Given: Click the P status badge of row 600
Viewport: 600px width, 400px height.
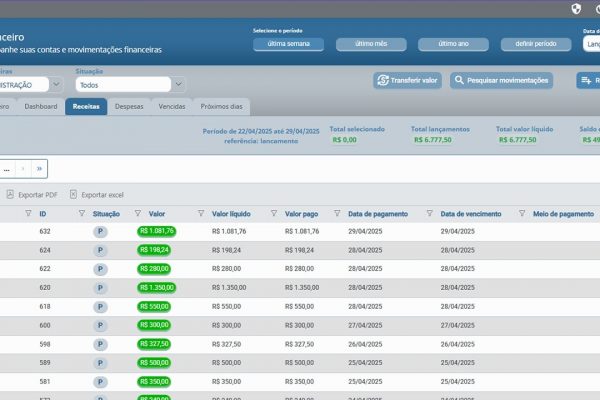Looking at the screenshot, I should click(100, 325).
